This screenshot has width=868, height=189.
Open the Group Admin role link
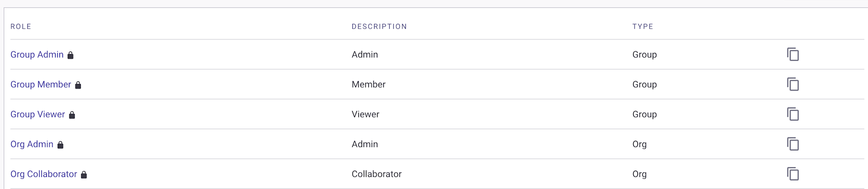click(x=37, y=55)
